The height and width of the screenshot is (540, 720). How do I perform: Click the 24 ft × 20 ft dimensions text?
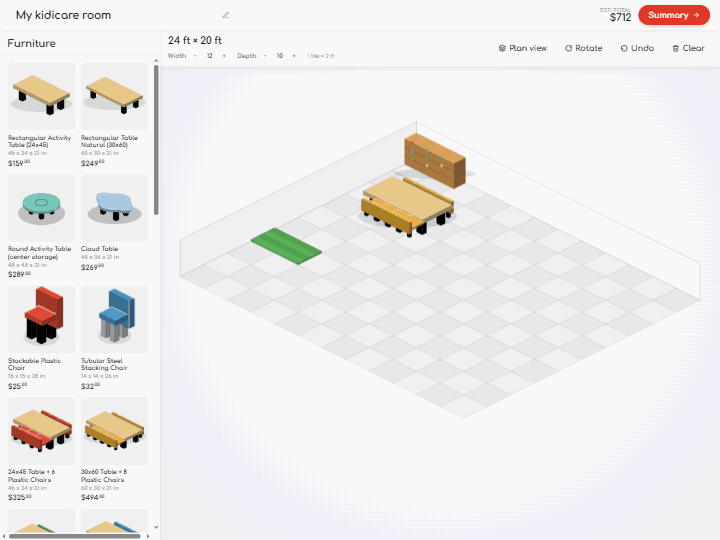tap(195, 40)
